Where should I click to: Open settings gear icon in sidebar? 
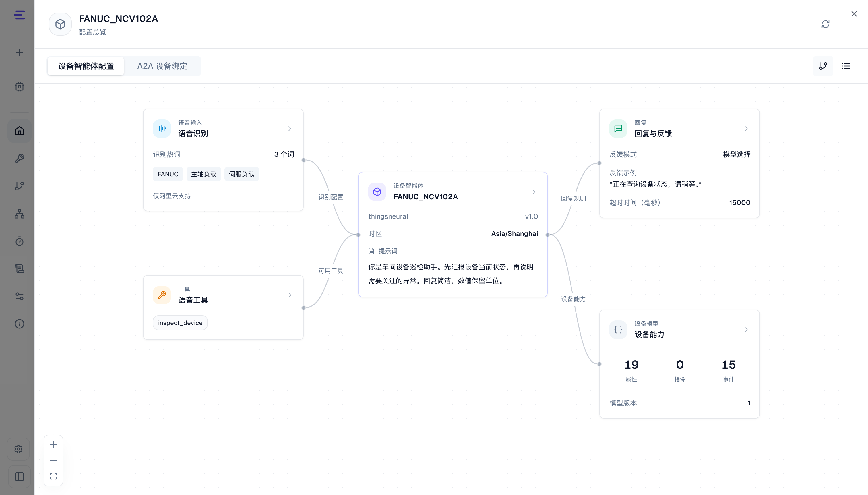pyautogui.click(x=19, y=449)
